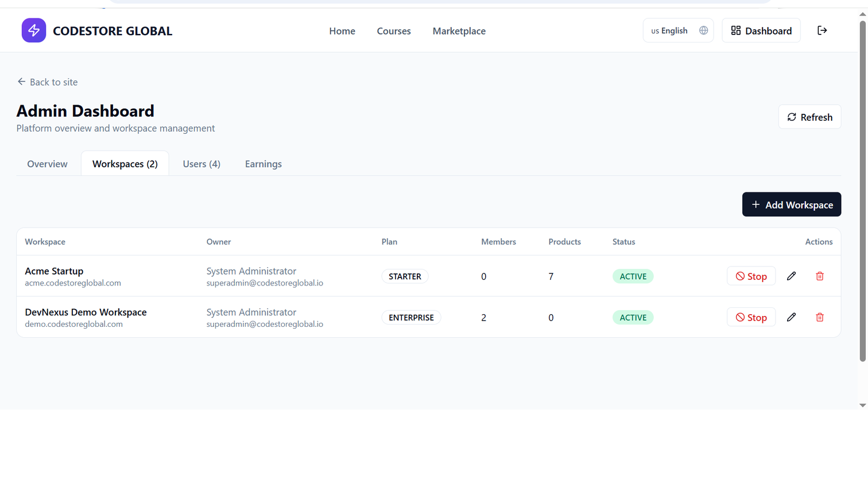The image size is (868, 494).
Task: Click acme.codestoreglobal.com domain text
Action: coord(73,283)
